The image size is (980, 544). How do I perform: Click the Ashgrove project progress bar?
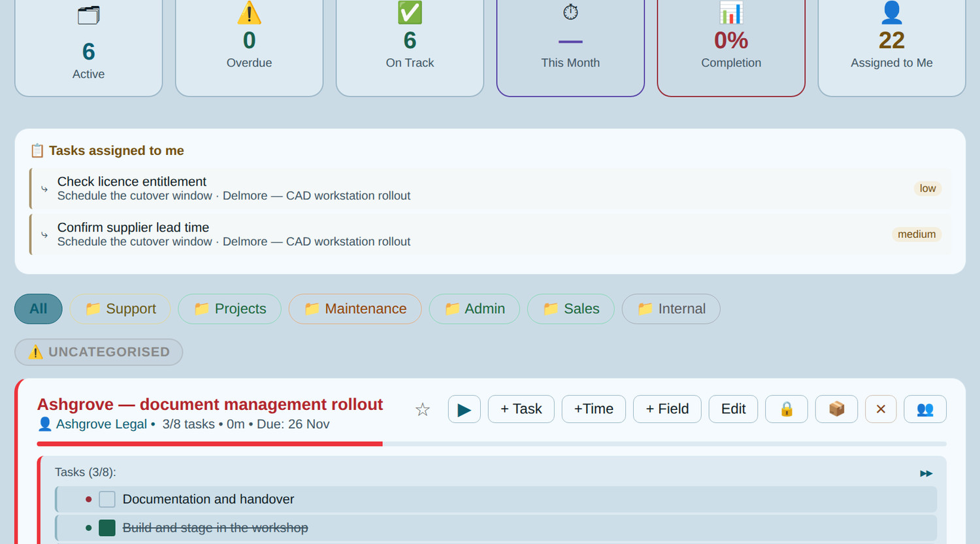[x=491, y=444]
